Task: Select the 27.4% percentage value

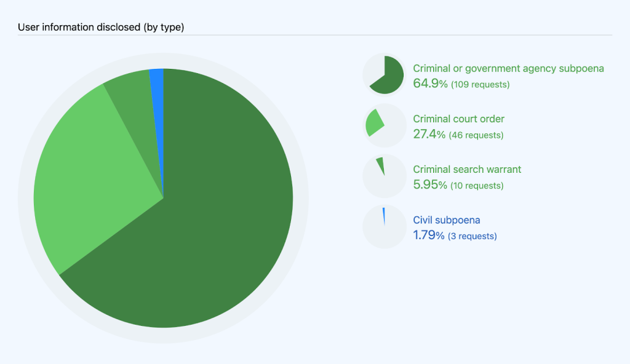Action: pyautogui.click(x=429, y=135)
